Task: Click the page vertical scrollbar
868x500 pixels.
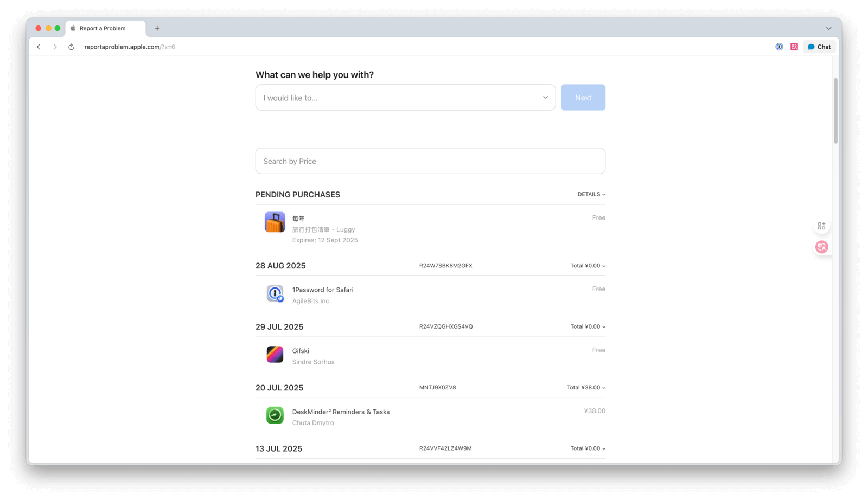Action: click(836, 111)
